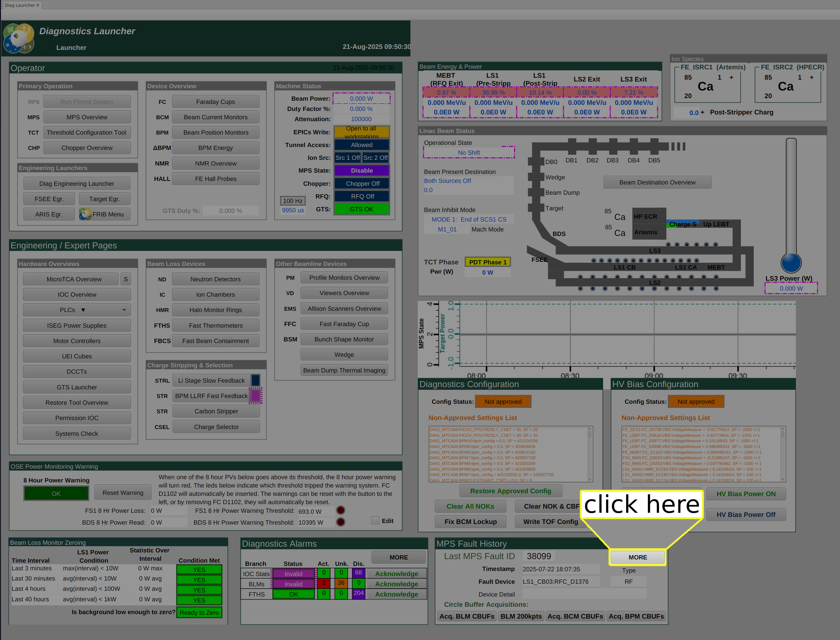Click the BDS power warning red LED
This screenshot has height=640, width=840.
[341, 522]
